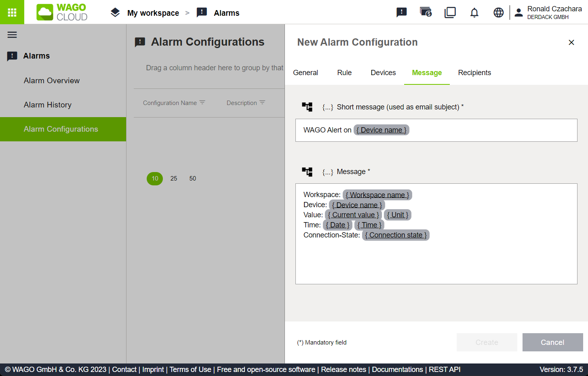Filter the Configuration Name column
Viewport: 588px width, 376px height.
(x=202, y=103)
